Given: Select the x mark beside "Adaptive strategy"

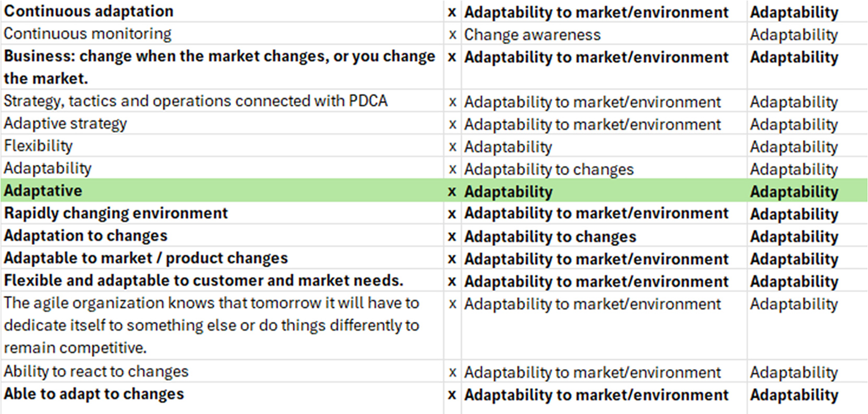Looking at the screenshot, I should (452, 124).
